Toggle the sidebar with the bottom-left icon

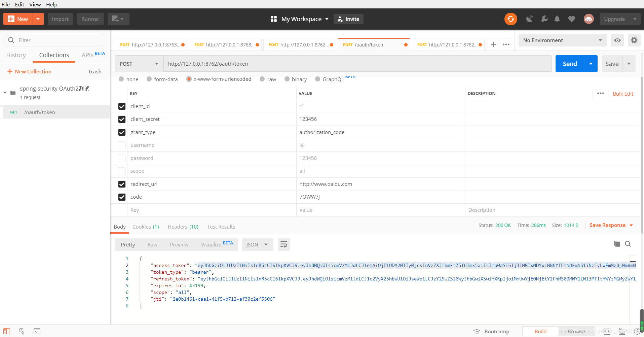(7, 331)
